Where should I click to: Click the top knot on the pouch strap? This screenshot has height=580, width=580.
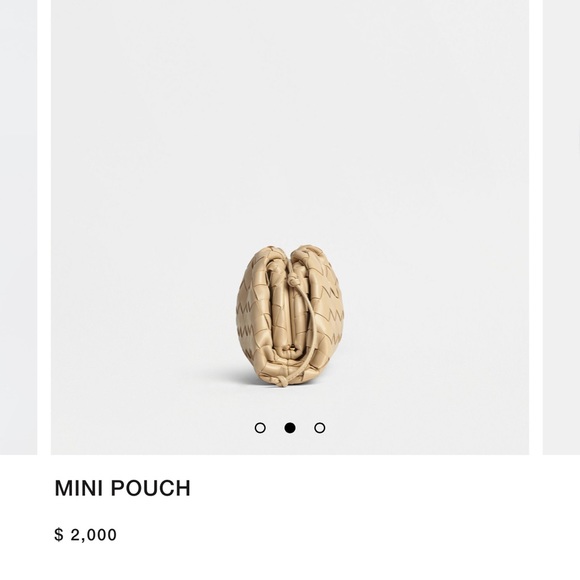pyautogui.click(x=293, y=281)
